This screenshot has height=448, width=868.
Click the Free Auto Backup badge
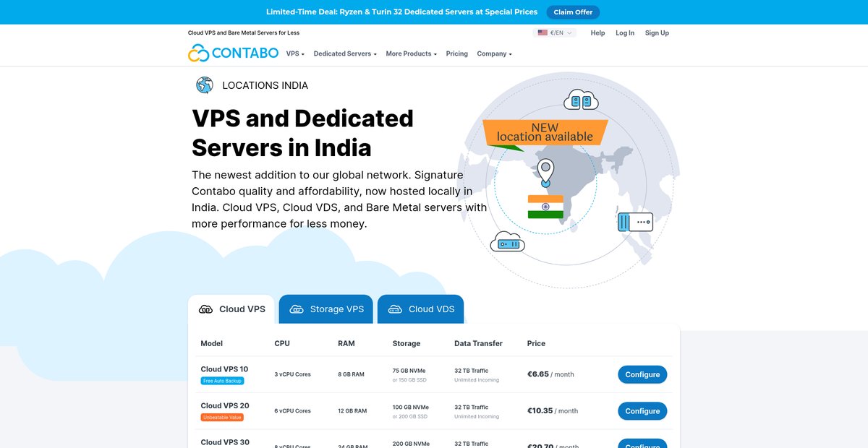pyautogui.click(x=223, y=381)
